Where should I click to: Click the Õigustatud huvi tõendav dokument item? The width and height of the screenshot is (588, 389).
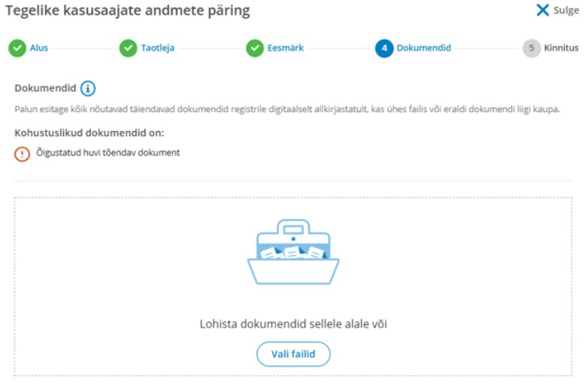click(108, 153)
